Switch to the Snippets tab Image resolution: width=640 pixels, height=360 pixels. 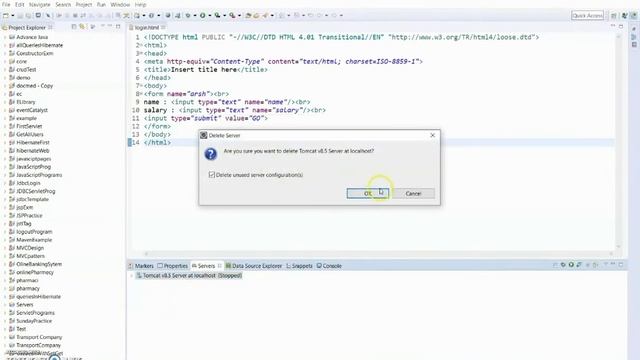(x=299, y=266)
